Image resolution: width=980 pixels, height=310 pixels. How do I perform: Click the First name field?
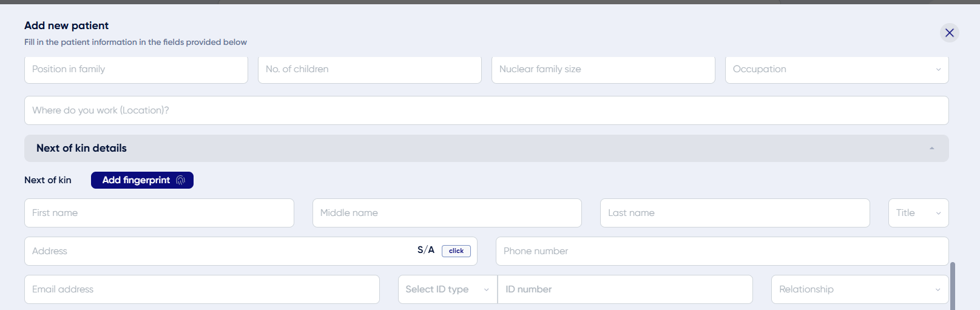pyautogui.click(x=159, y=213)
